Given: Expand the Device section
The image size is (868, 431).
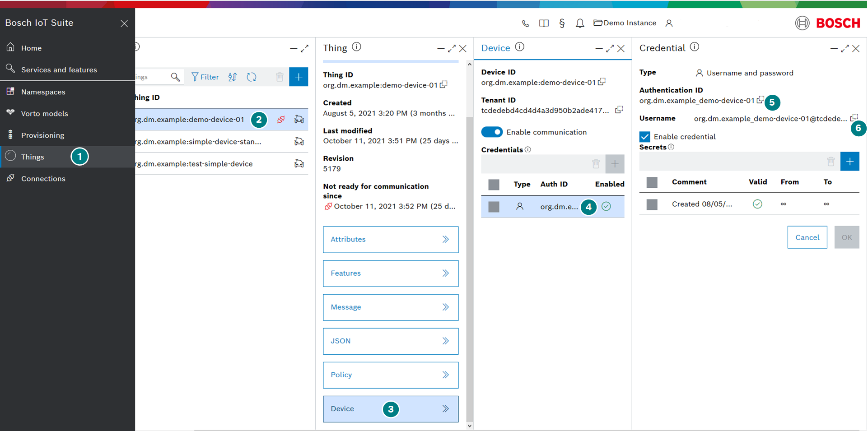Looking at the screenshot, I should (391, 409).
